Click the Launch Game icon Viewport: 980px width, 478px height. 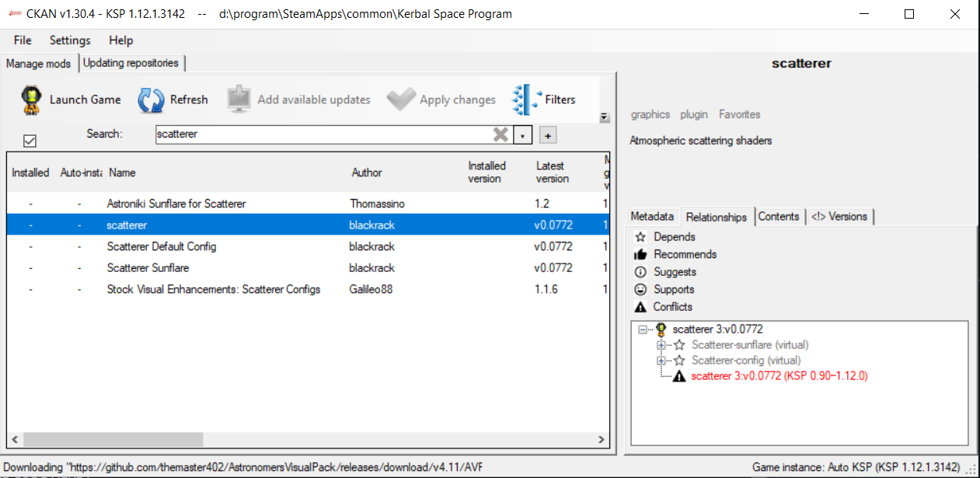click(x=31, y=99)
